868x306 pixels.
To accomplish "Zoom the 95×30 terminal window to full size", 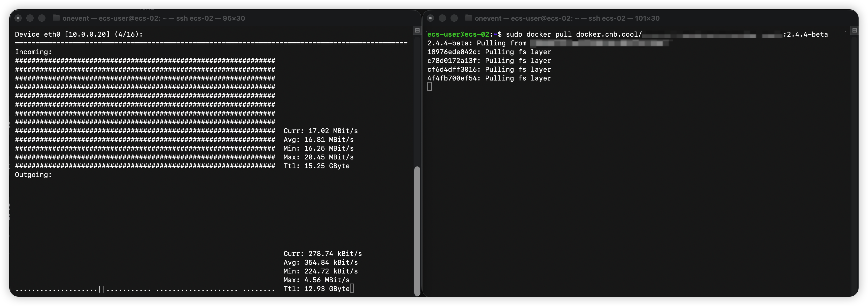I will [42, 18].
